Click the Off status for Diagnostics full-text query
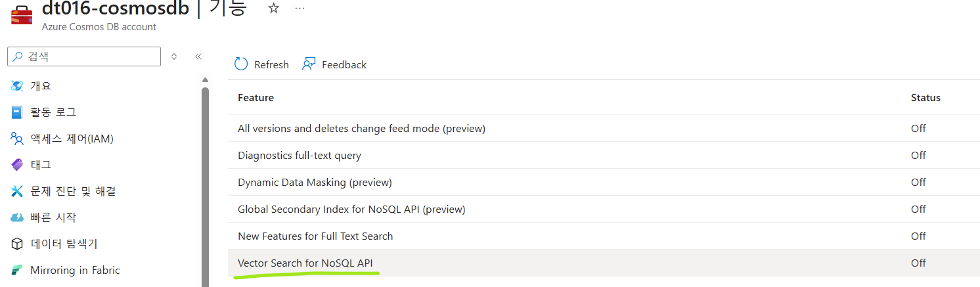 (918, 155)
